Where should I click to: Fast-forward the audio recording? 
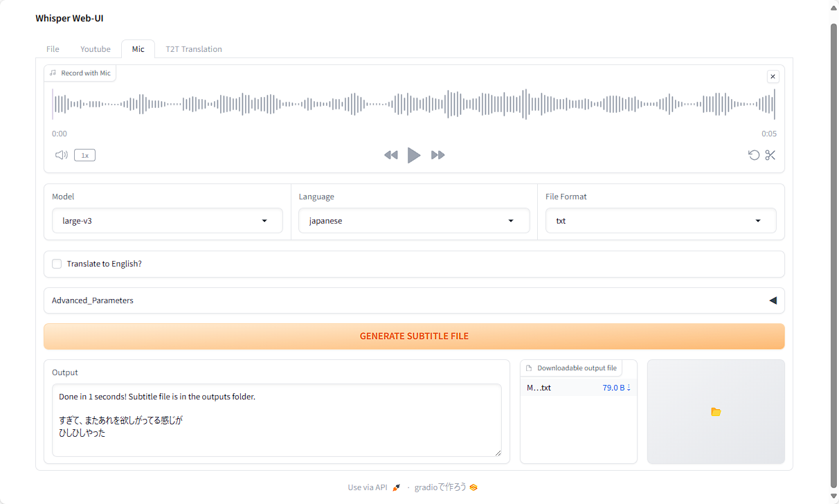click(437, 155)
